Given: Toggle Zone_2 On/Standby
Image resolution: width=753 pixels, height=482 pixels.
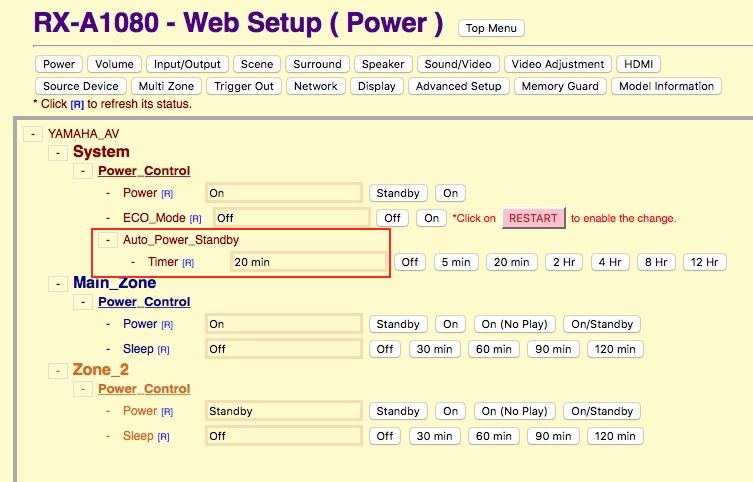Looking at the screenshot, I should point(602,411).
